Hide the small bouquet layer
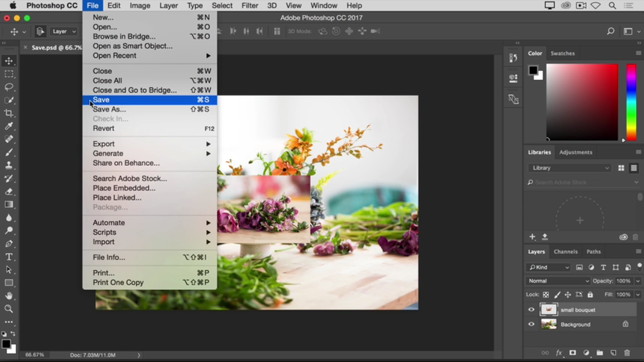644x362 pixels. tap(531, 310)
